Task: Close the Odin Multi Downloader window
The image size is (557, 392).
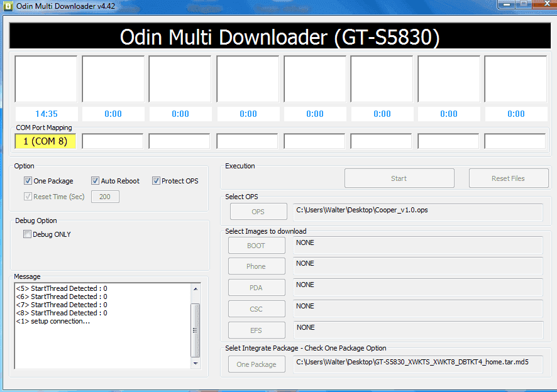Action: [x=546, y=4]
